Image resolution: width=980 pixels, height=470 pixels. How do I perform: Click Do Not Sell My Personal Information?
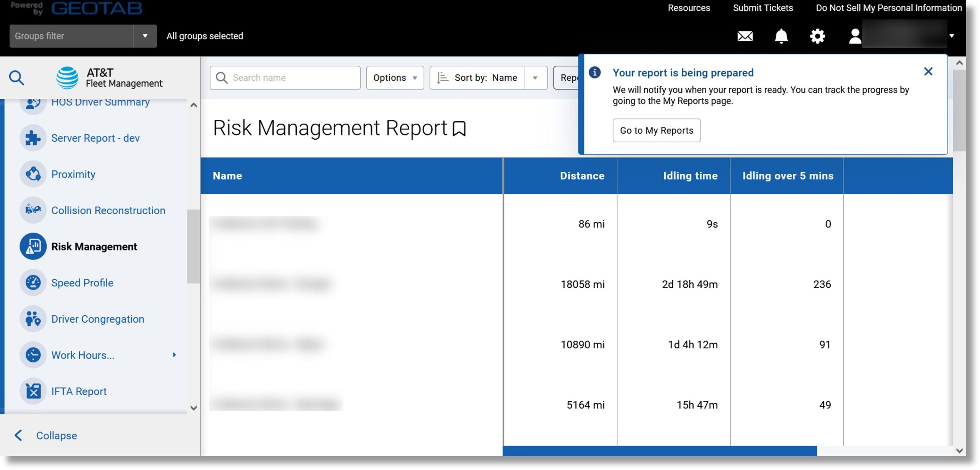(889, 8)
